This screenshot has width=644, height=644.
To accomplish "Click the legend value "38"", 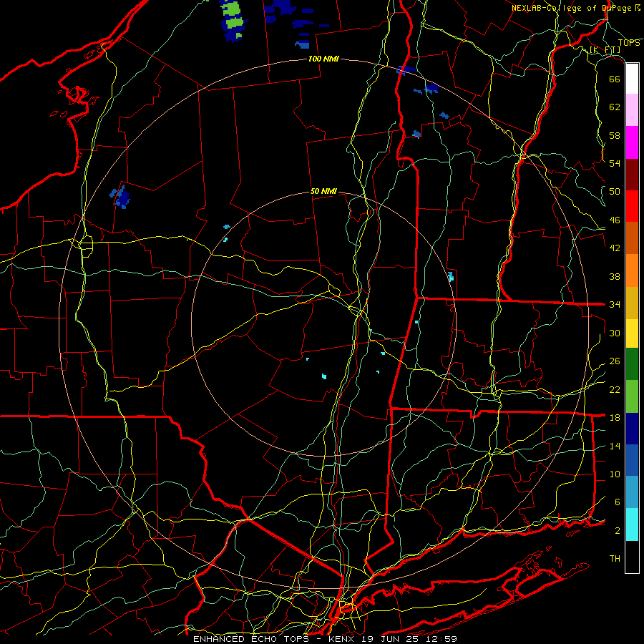I will coord(615,276).
